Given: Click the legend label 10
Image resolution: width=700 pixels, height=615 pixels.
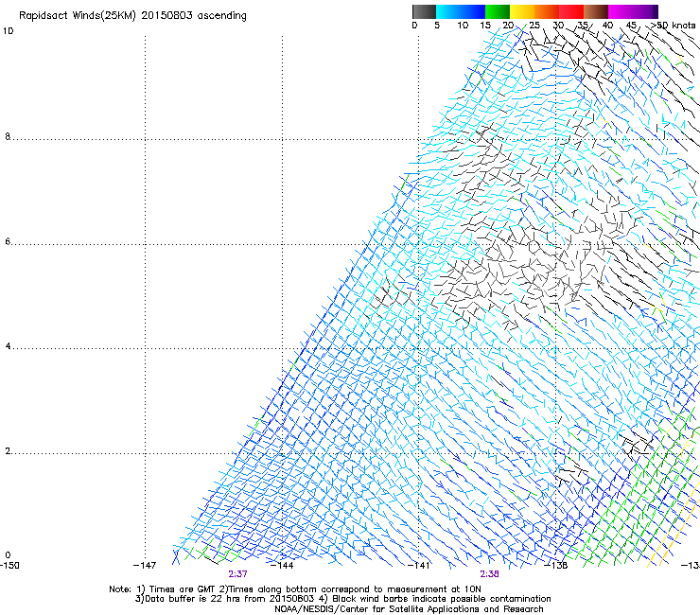Looking at the screenshot, I should pos(463,26).
